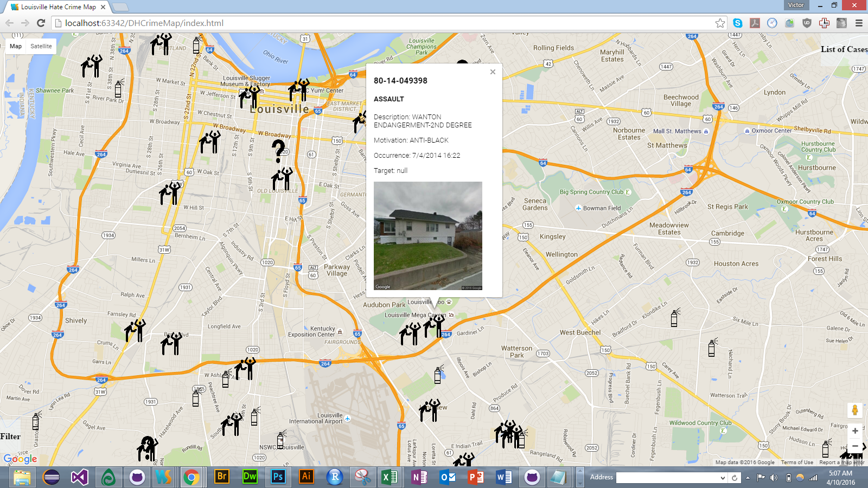Expand the taskbar Address dropdown arrow
The image size is (868, 488).
point(723,478)
